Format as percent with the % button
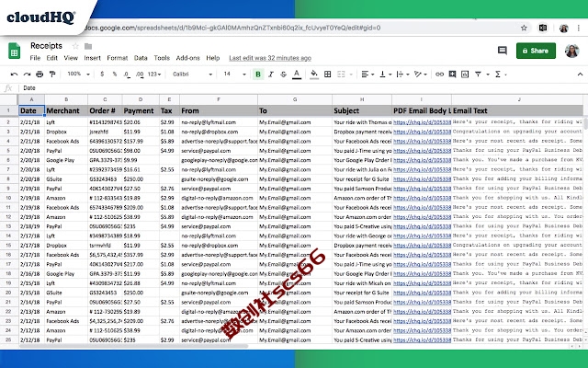This screenshot has height=368, width=588. (x=114, y=75)
